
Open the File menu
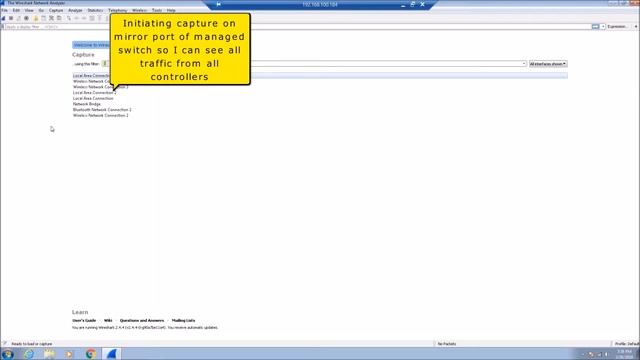[4, 10]
